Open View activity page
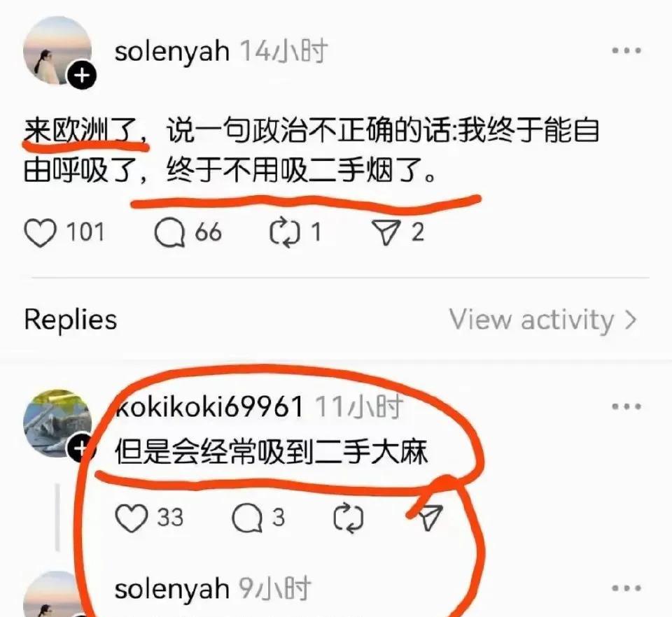This screenshot has height=617, width=672. [x=543, y=320]
